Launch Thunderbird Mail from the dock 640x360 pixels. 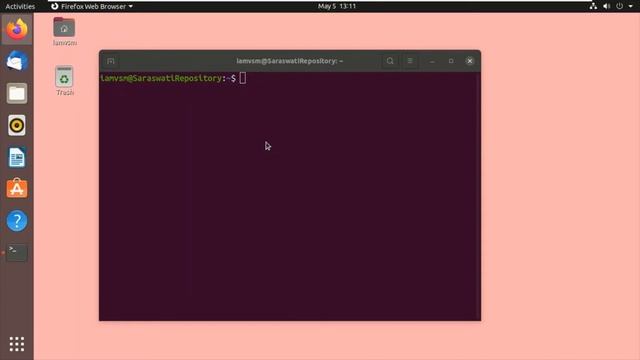pyautogui.click(x=17, y=61)
